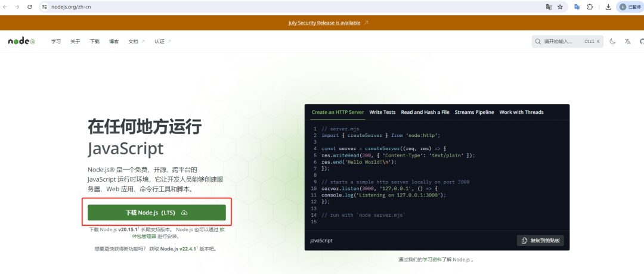The image size is (644, 274).
Task: Open the translate this page icon
Action: click(x=549, y=7)
